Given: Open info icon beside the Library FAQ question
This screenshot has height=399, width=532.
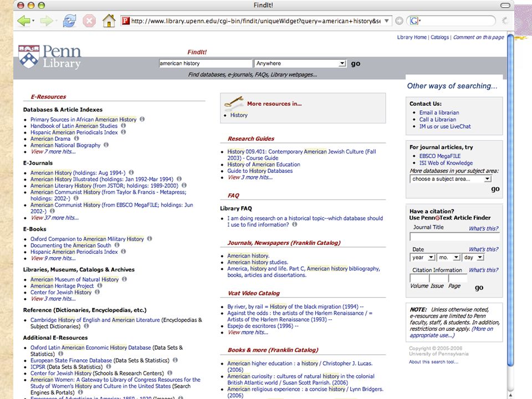Looking at the screenshot, I should pos(294,224).
